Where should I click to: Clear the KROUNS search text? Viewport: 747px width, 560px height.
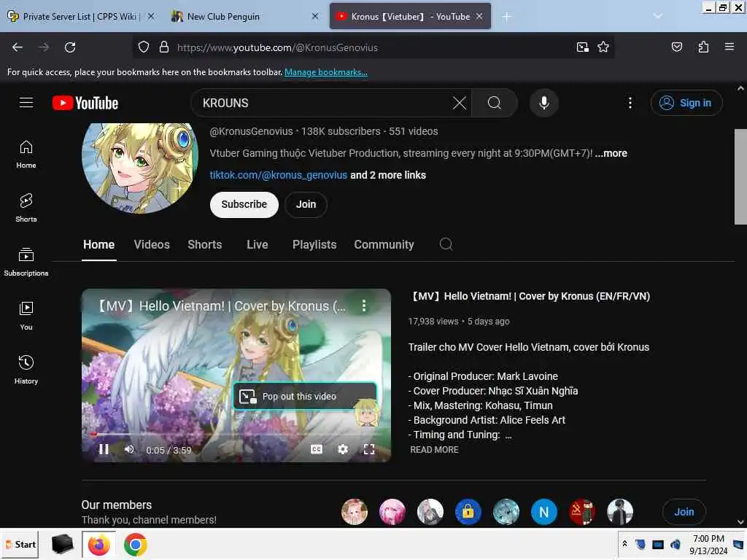pyautogui.click(x=460, y=103)
